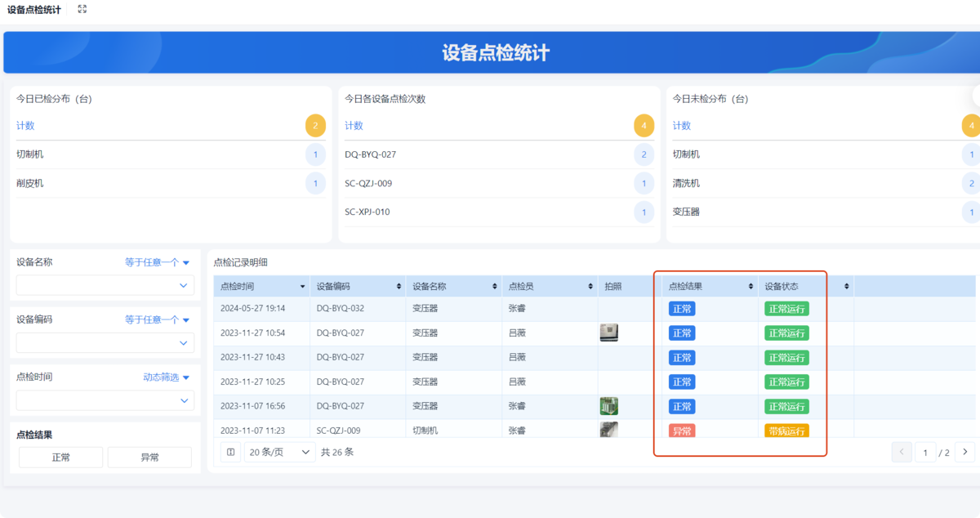Toggle the 异常 inspection result filter
Viewport: 980px width, 518px height.
point(149,457)
